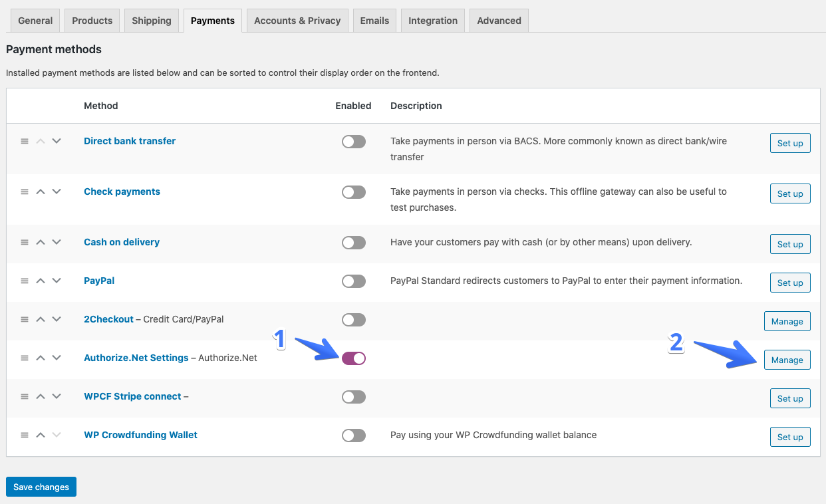Click the Description column header
The width and height of the screenshot is (826, 504).
pyautogui.click(x=416, y=106)
